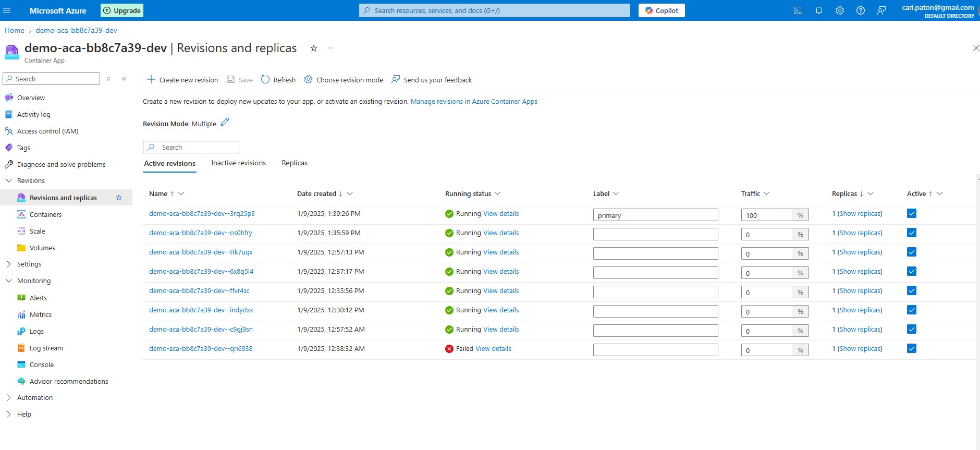Open Diagnose and solve problems
The image size is (980, 450).
click(61, 164)
